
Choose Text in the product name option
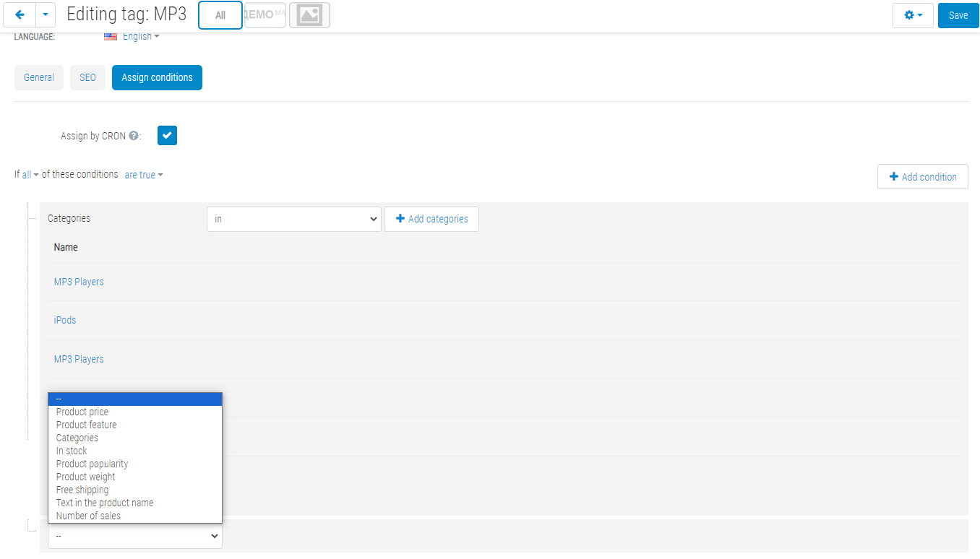click(x=135, y=503)
